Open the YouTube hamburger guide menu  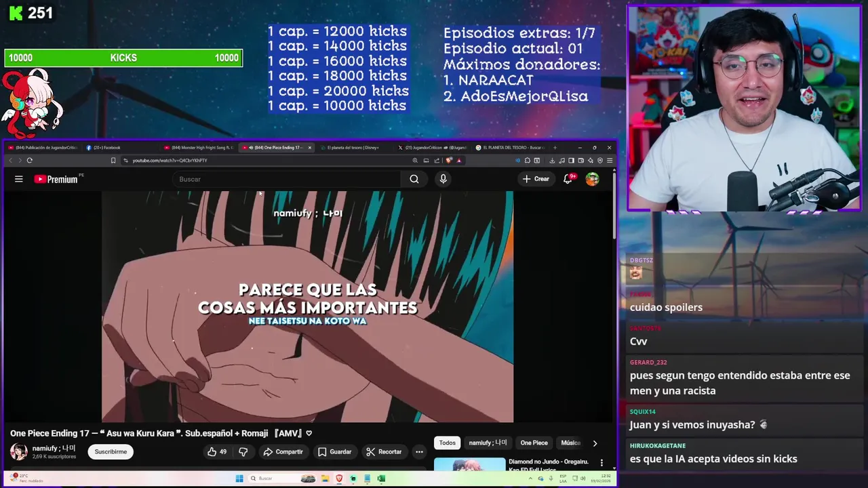pos(19,179)
